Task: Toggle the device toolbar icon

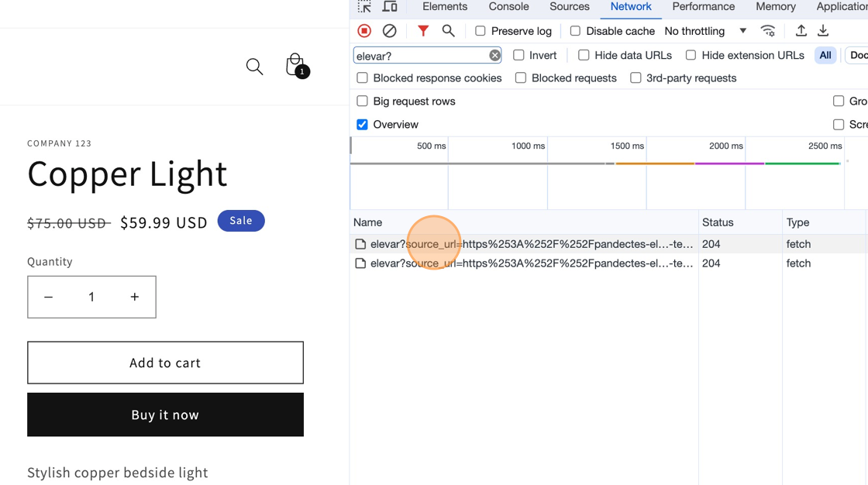Action: coord(390,7)
